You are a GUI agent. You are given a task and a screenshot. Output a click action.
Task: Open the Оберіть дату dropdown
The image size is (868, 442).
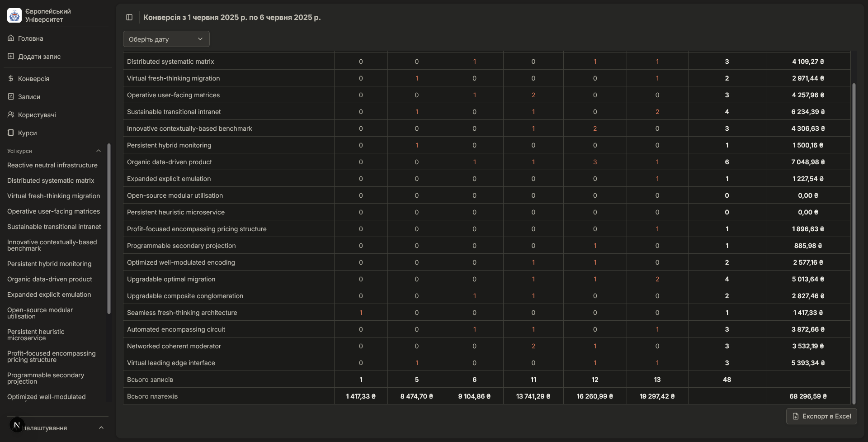pos(166,39)
